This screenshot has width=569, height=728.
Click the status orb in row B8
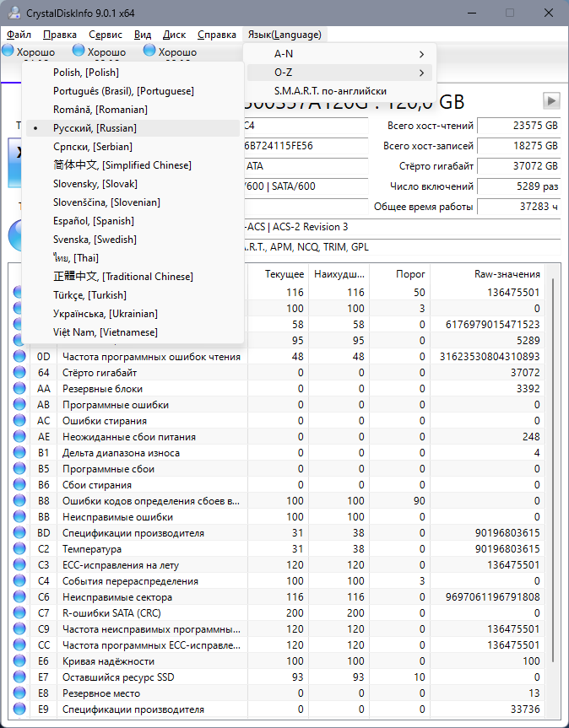(19, 500)
